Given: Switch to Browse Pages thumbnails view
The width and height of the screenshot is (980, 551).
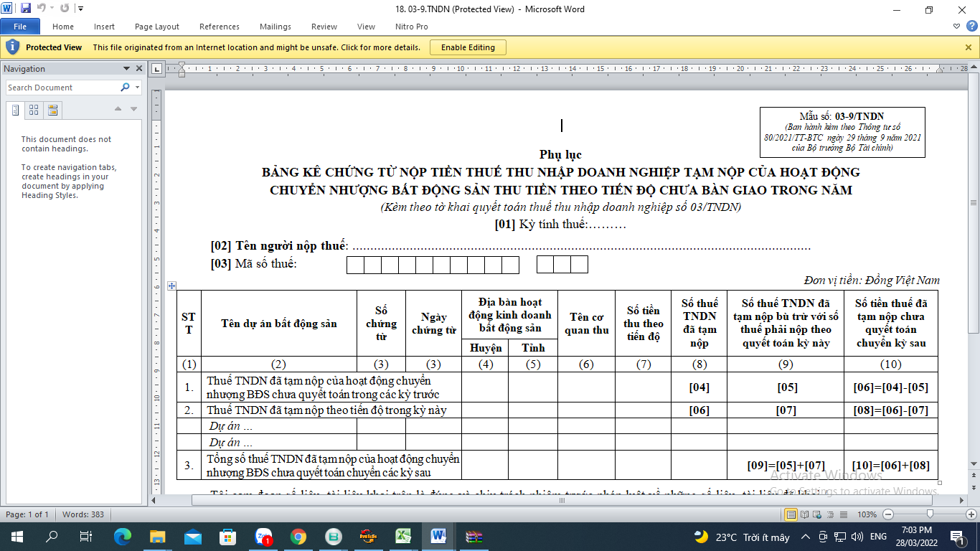Looking at the screenshot, I should [x=34, y=110].
